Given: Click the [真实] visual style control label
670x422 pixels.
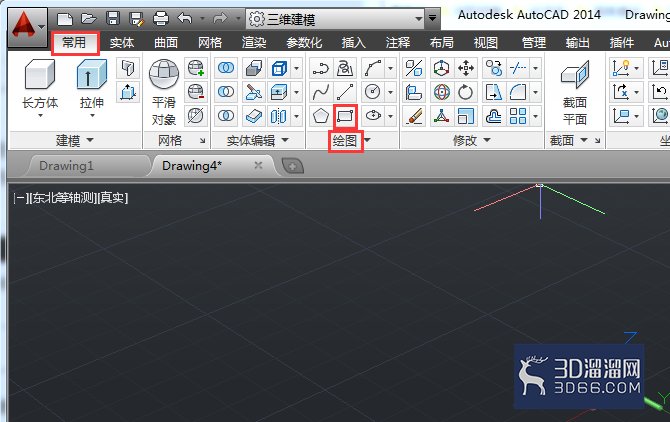Looking at the screenshot, I should [x=112, y=198].
